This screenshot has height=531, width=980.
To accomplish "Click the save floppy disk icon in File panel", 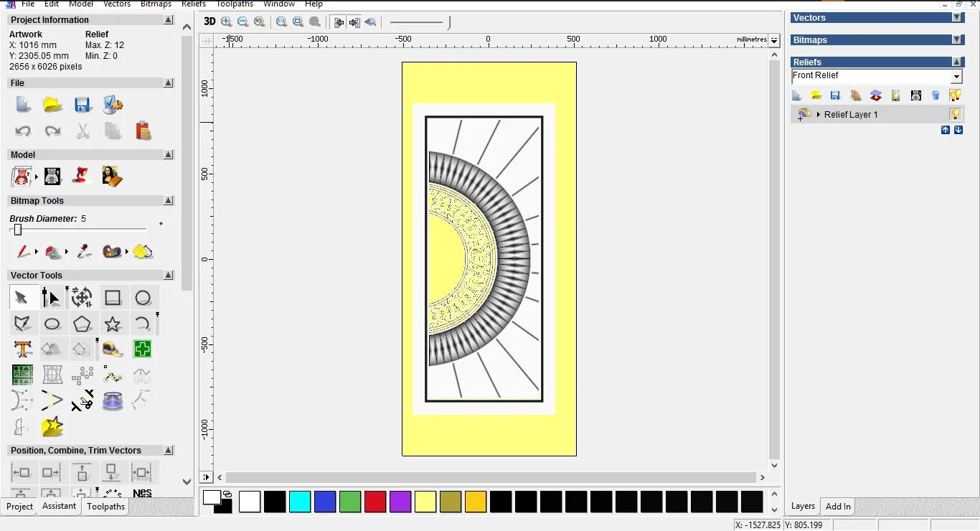I will pos(83,105).
